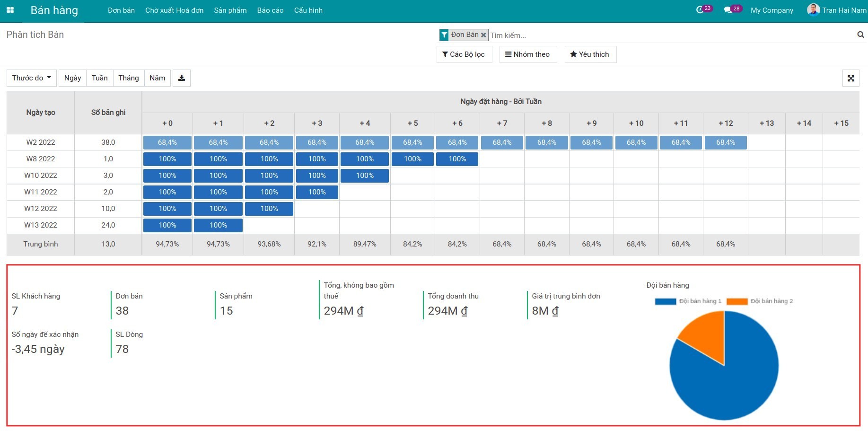Click the download report icon

coord(182,78)
